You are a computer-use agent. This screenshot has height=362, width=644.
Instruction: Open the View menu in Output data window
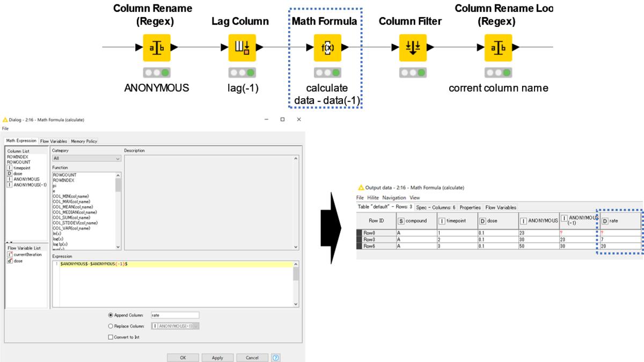[x=415, y=198]
